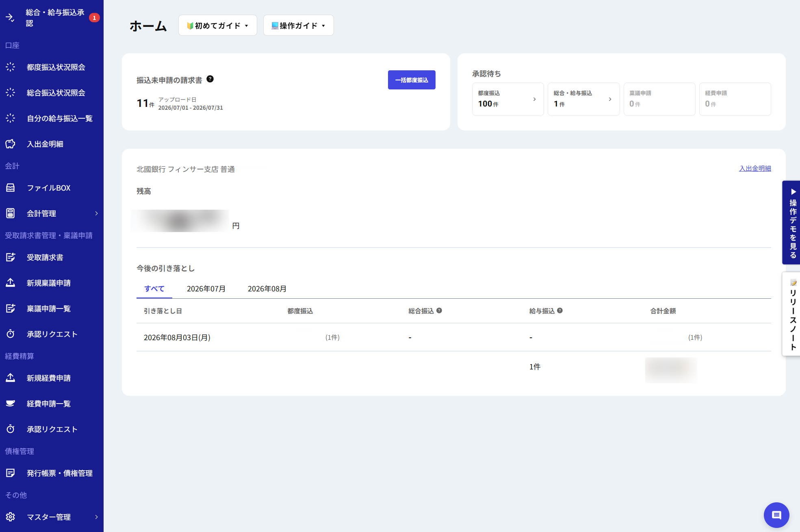Click the calculator icon for 会計管理
800x532 pixels.
pos(10,213)
